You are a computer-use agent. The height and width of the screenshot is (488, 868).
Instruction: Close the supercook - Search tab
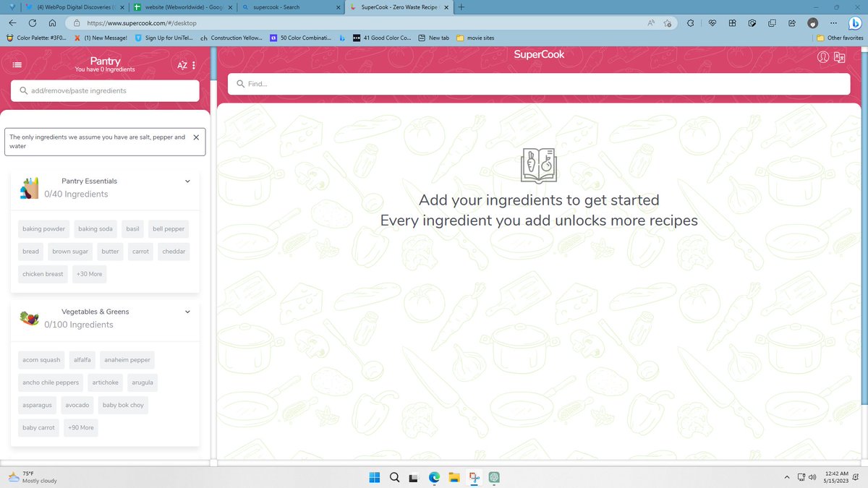pyautogui.click(x=337, y=7)
